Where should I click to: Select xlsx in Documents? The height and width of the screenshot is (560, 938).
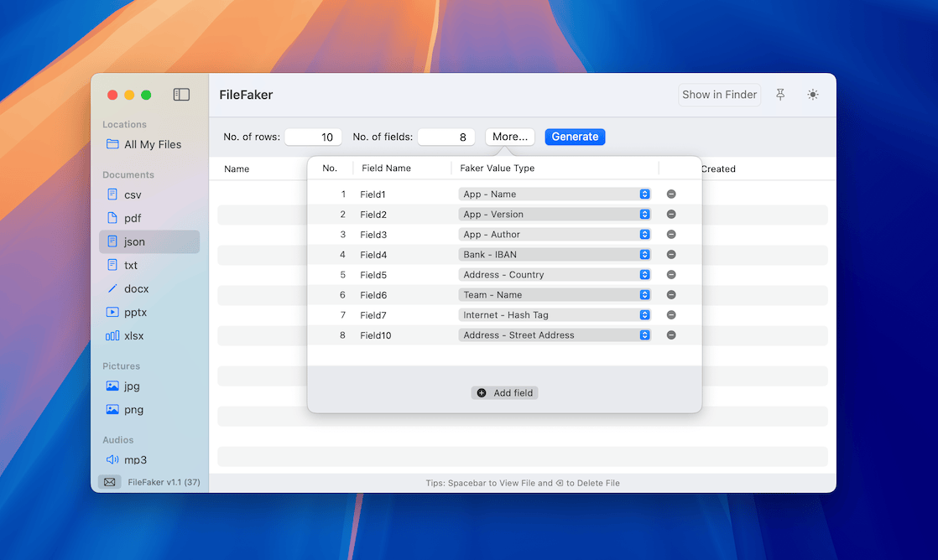[149, 336]
